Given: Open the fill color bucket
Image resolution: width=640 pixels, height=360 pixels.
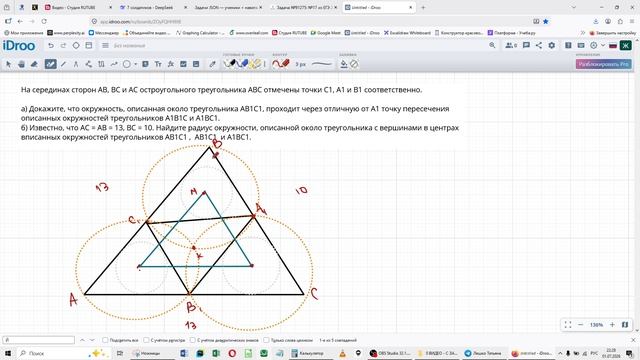Looking at the screenshot, I should [344, 64].
